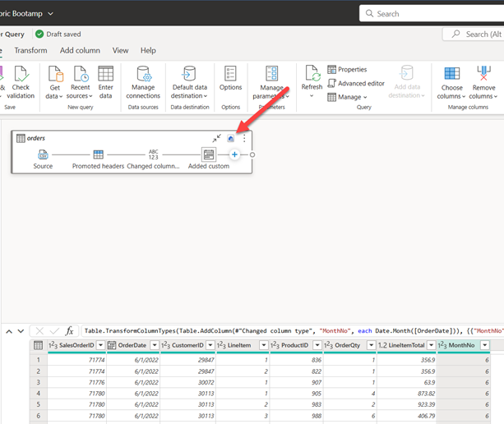This screenshot has height=424, width=504.
Task: Open LineItemTotal column filter dropdown
Action: click(x=431, y=345)
